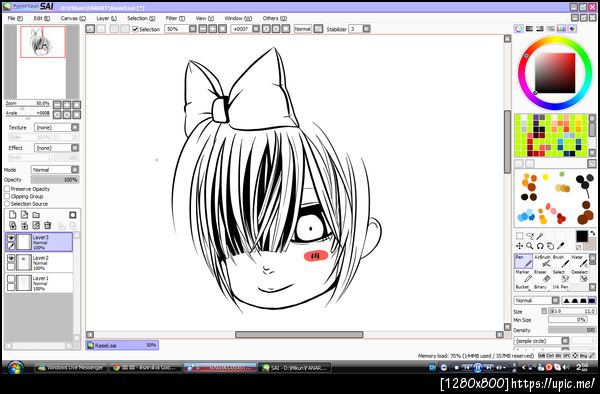Screen dimensions: 600x394
Task: Create a new linework layer
Action: click(x=24, y=215)
